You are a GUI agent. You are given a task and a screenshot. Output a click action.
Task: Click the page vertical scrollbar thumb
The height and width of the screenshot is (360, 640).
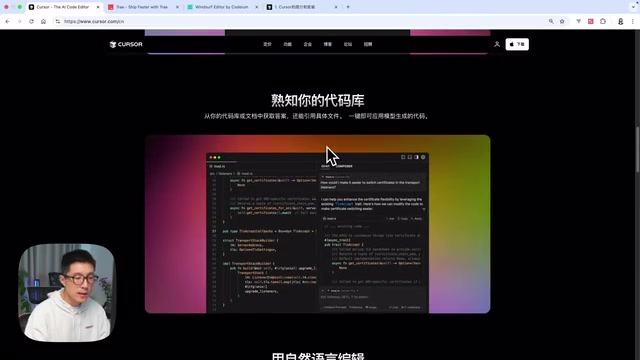[638, 149]
